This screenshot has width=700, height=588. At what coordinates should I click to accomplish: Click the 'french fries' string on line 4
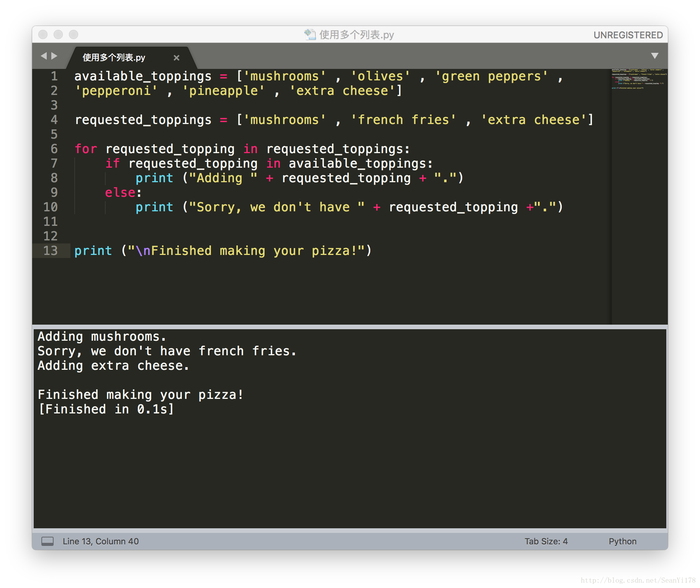[x=403, y=120]
